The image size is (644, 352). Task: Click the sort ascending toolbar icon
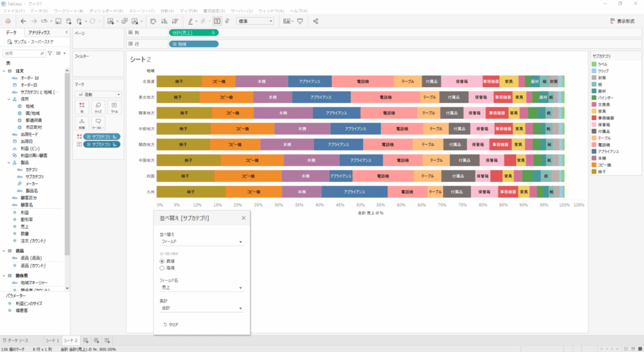point(164,21)
